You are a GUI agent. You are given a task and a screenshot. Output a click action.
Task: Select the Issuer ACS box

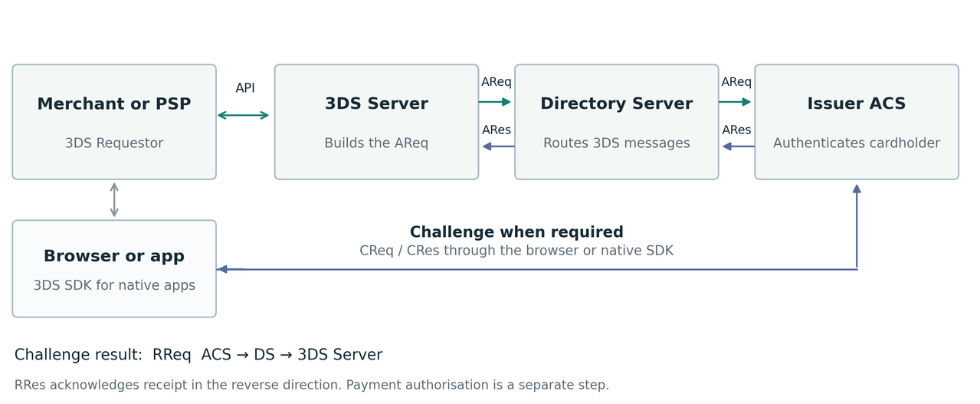point(857,122)
